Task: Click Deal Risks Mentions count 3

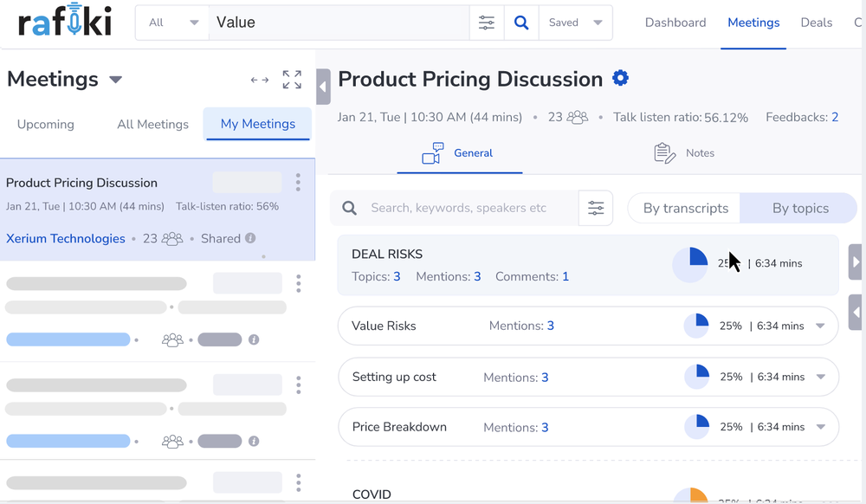Action: tap(477, 276)
